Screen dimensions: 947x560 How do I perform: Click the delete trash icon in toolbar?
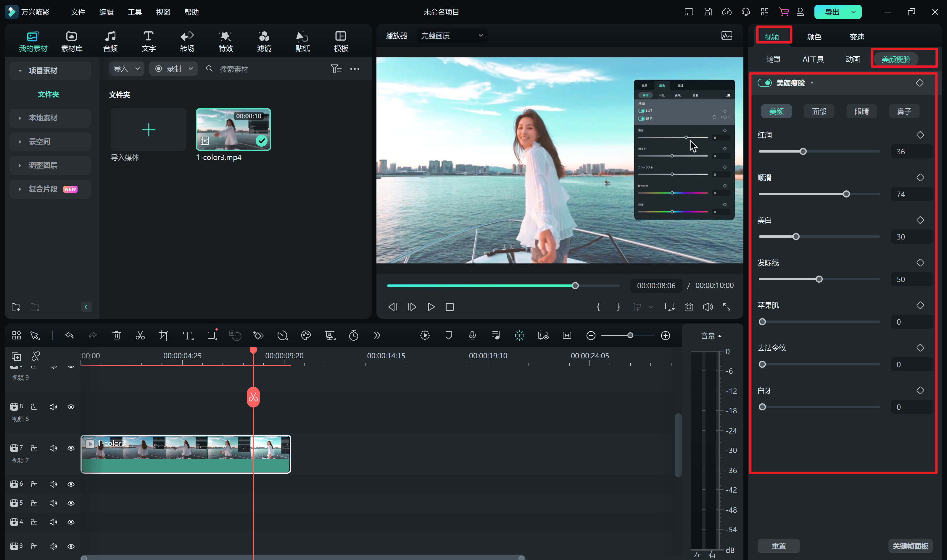tap(116, 336)
